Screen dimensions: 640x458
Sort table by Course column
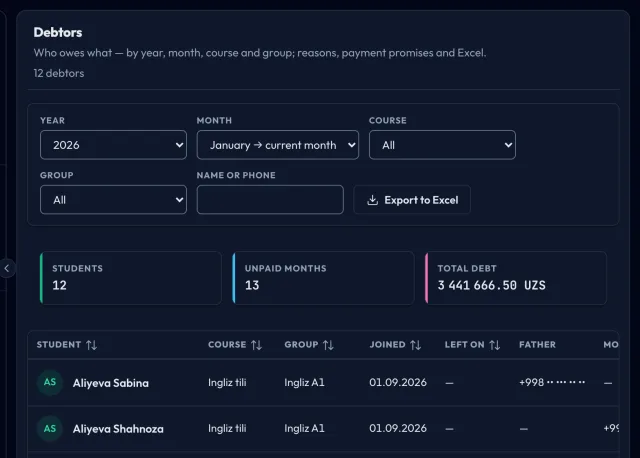tap(235, 345)
